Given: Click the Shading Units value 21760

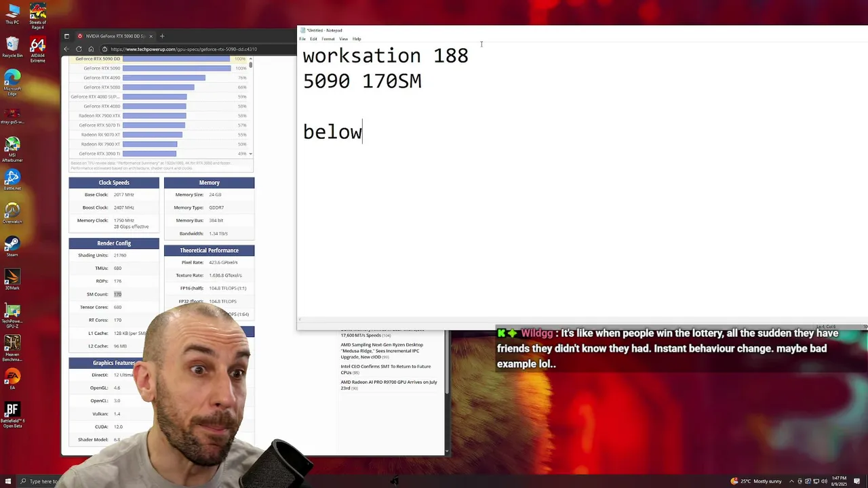Looking at the screenshot, I should (120, 256).
